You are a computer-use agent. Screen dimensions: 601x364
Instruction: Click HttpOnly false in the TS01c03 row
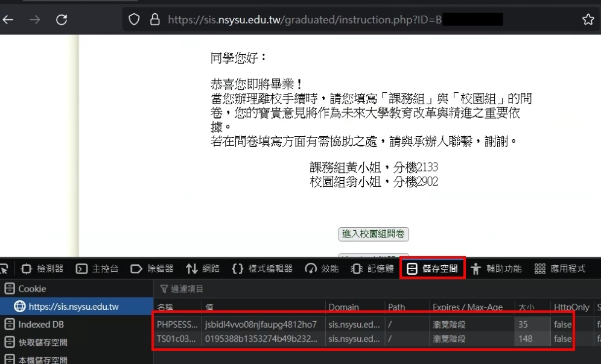562,339
